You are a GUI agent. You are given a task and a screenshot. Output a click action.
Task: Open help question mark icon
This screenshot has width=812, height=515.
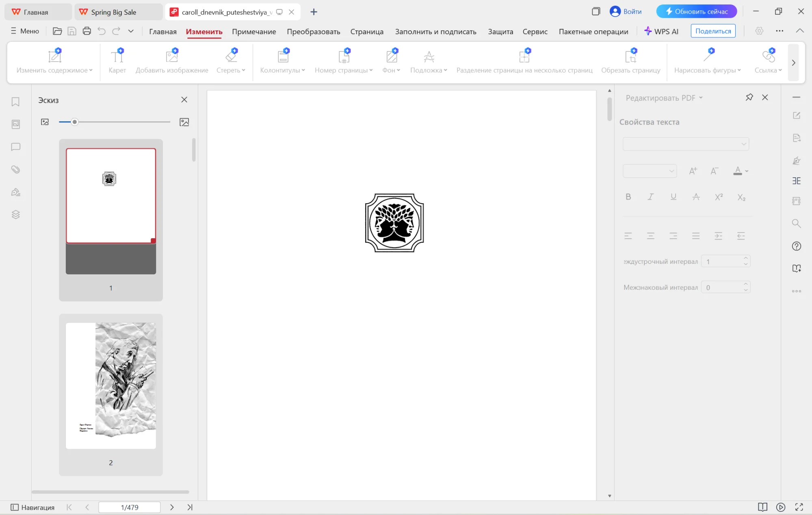tap(796, 246)
